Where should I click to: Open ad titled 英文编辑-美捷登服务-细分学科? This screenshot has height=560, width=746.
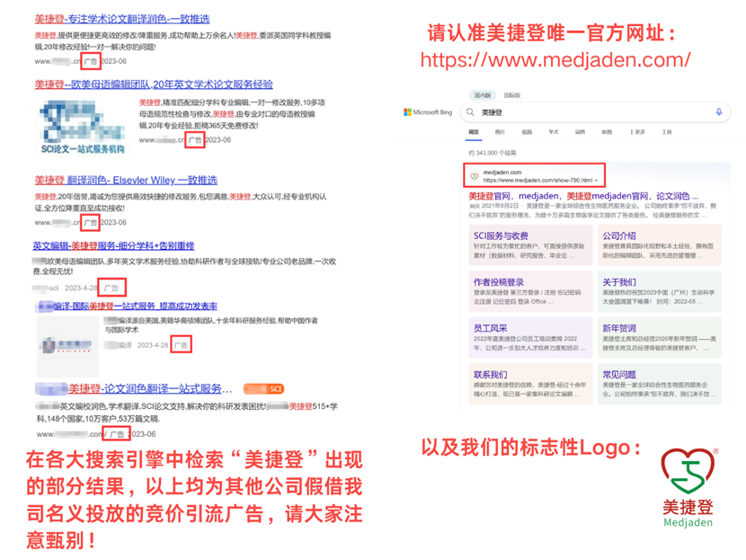(113, 246)
